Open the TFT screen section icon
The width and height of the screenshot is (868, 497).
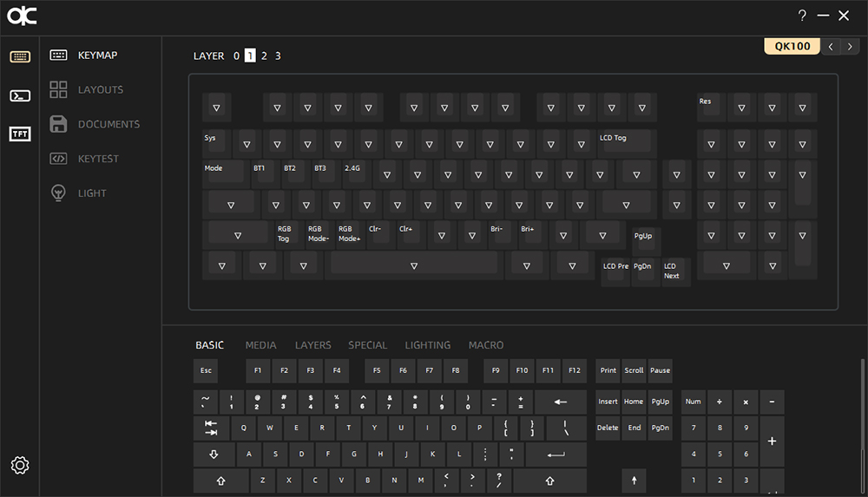(20, 134)
